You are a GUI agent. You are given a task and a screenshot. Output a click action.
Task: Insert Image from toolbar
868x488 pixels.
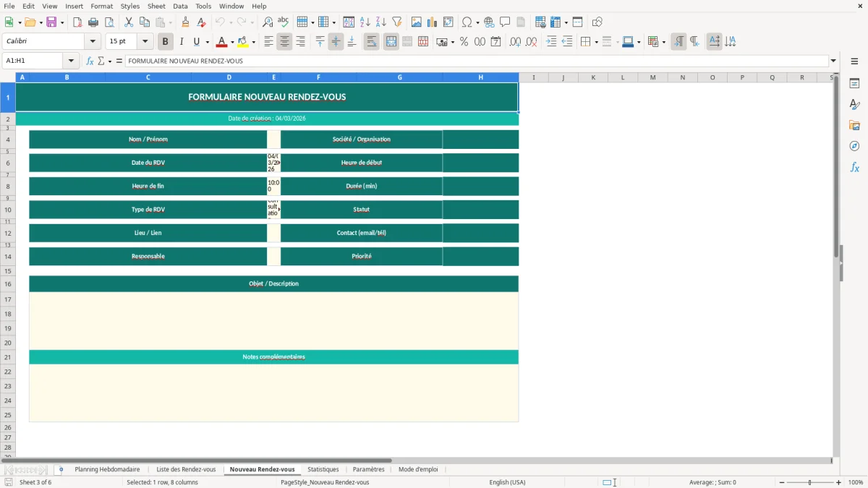coord(417,22)
